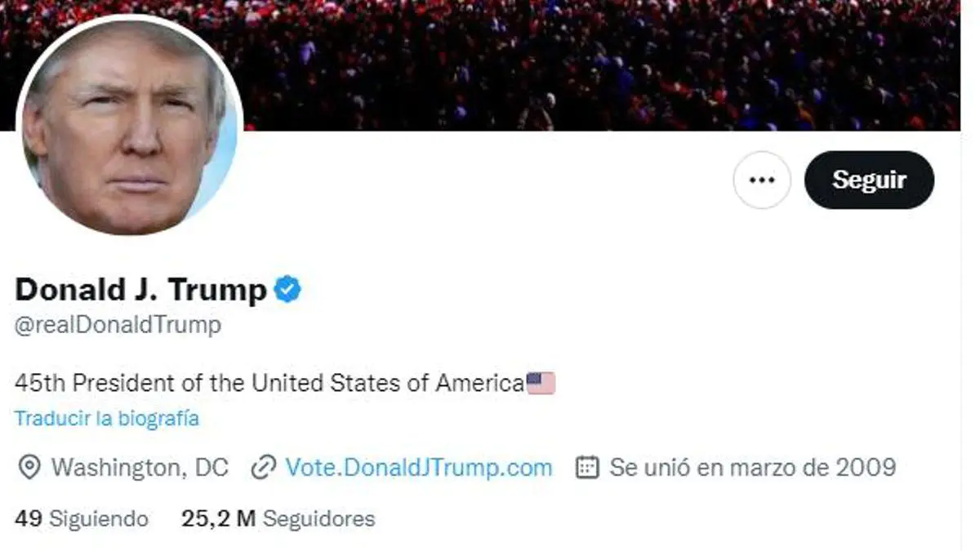Open the three-dots more options button

[761, 180]
